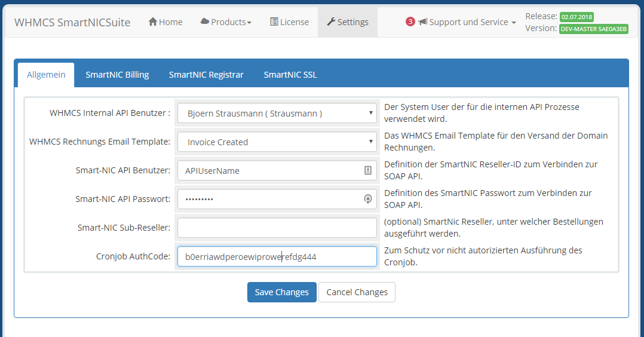Image resolution: width=644 pixels, height=337 pixels.
Task: Click the License list icon
Action: click(274, 22)
